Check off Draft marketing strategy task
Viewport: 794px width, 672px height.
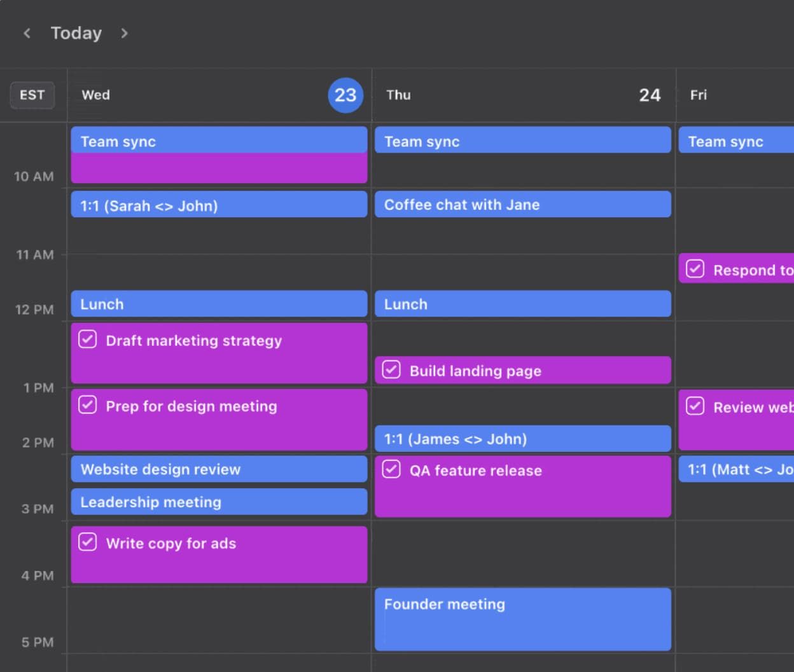tap(88, 339)
